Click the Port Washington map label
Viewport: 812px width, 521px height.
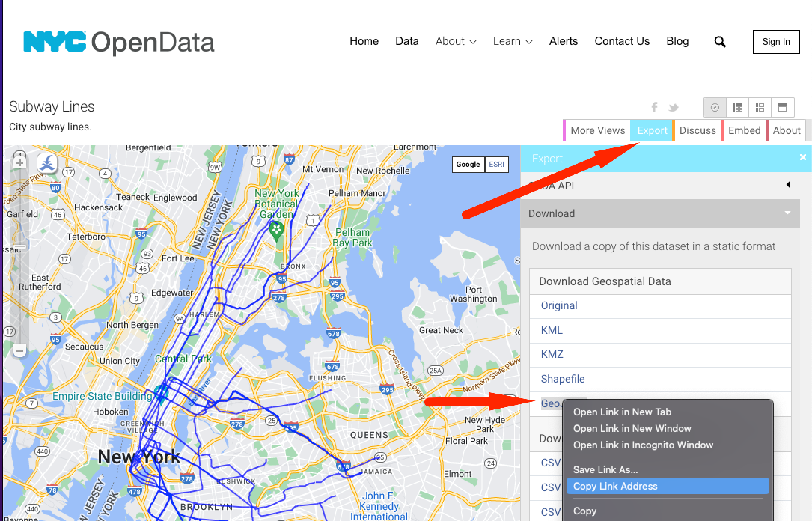(473, 294)
